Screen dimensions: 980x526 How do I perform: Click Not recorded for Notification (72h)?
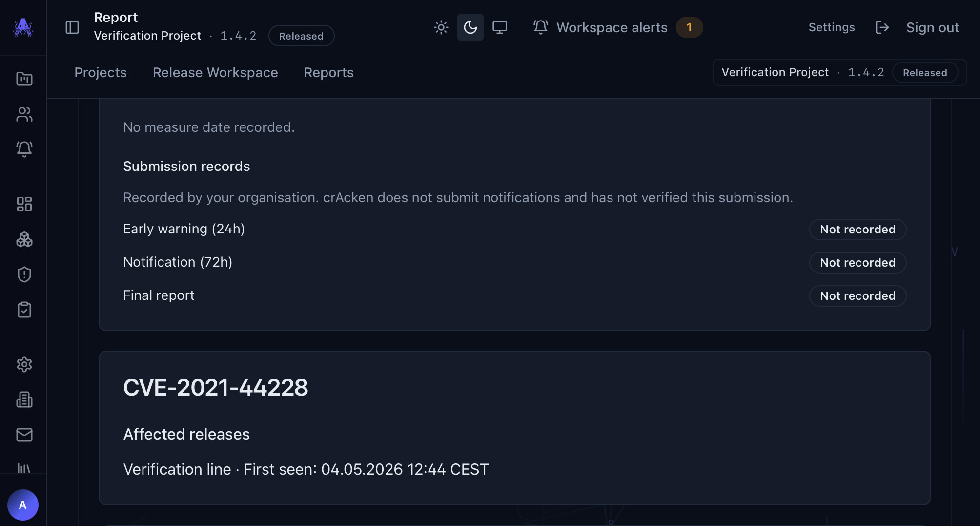coord(857,263)
